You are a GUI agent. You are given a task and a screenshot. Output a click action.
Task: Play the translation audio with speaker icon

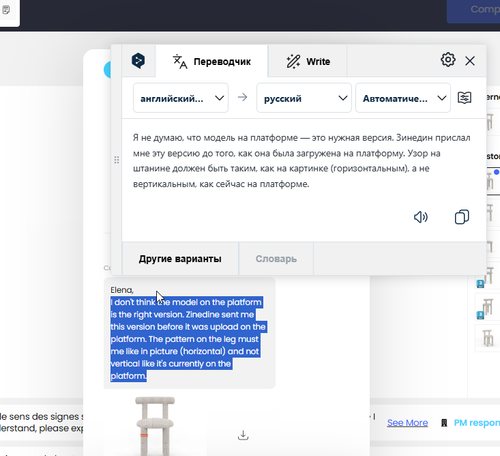coord(421,217)
